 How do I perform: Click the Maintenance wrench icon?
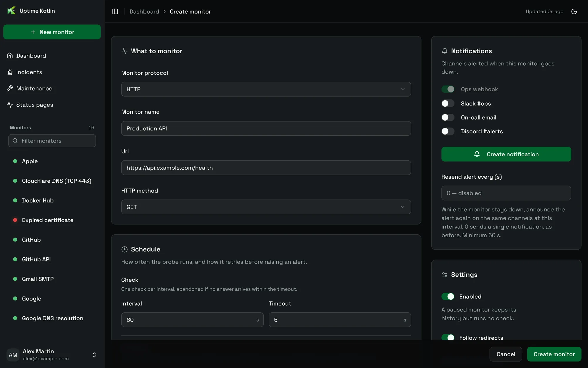[x=10, y=88]
